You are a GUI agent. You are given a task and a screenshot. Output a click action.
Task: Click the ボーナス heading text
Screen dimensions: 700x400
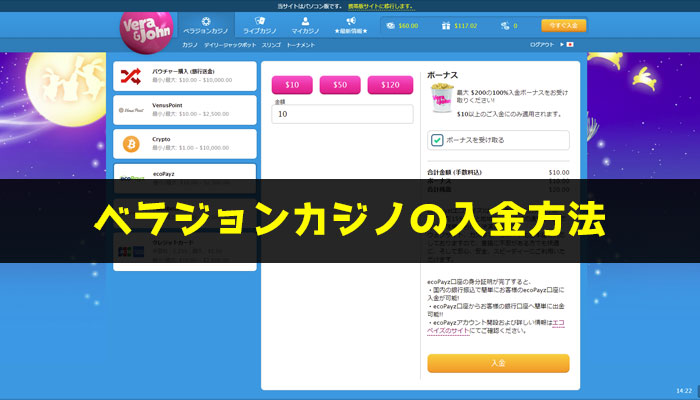[442, 75]
